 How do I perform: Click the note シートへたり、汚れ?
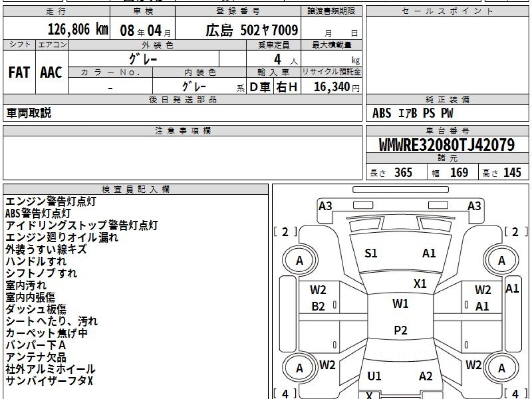pos(51,321)
